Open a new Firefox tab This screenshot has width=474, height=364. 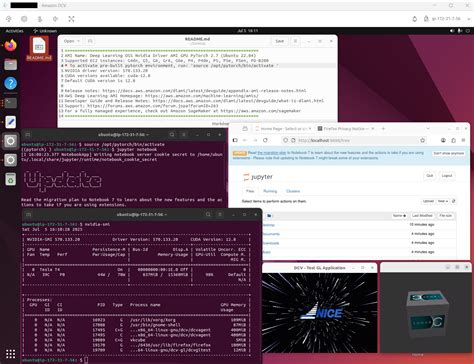pyautogui.click(x=383, y=129)
